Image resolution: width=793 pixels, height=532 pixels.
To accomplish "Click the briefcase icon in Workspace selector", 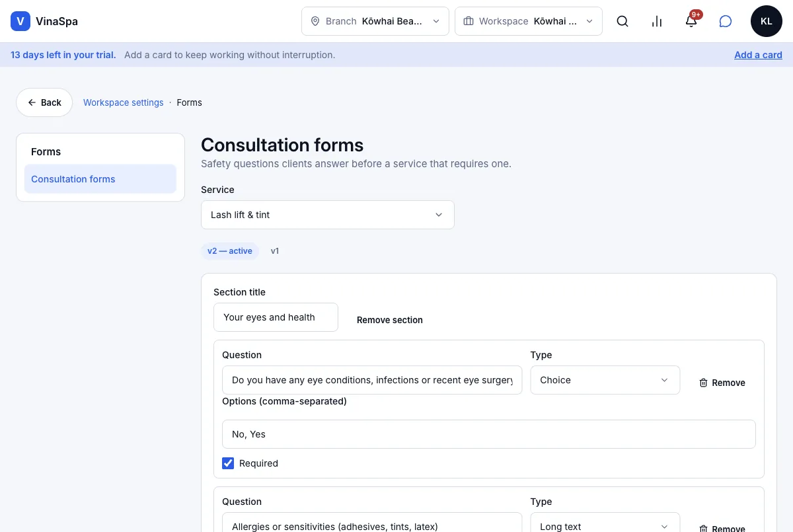I will pyautogui.click(x=469, y=21).
